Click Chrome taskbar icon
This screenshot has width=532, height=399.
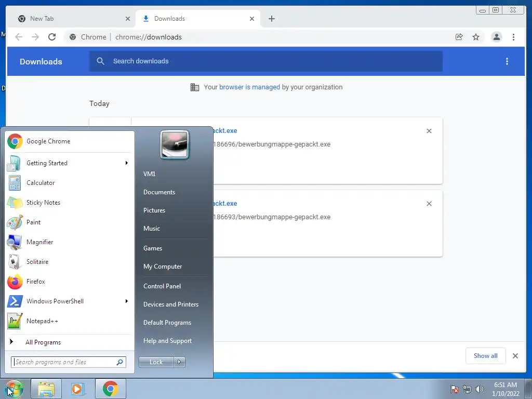coord(111,389)
